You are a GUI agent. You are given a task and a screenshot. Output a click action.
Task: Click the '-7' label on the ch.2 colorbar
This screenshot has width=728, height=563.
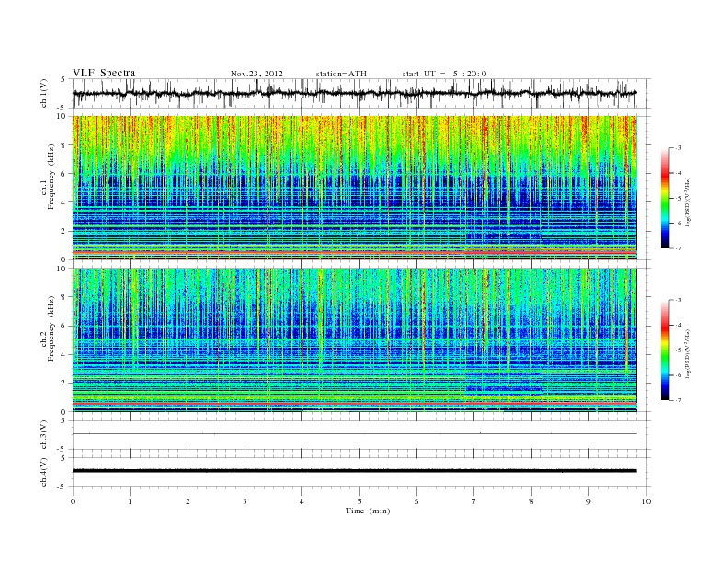[x=678, y=400]
